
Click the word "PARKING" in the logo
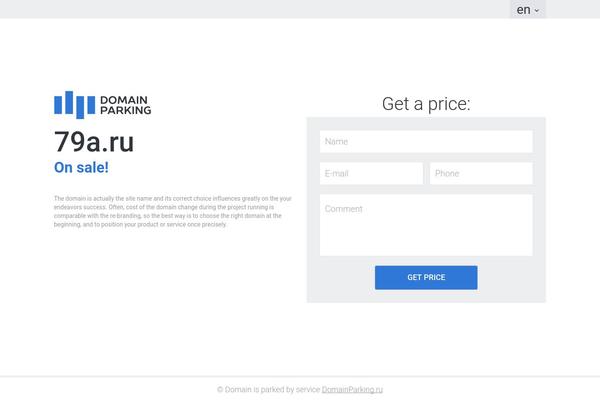(x=126, y=110)
